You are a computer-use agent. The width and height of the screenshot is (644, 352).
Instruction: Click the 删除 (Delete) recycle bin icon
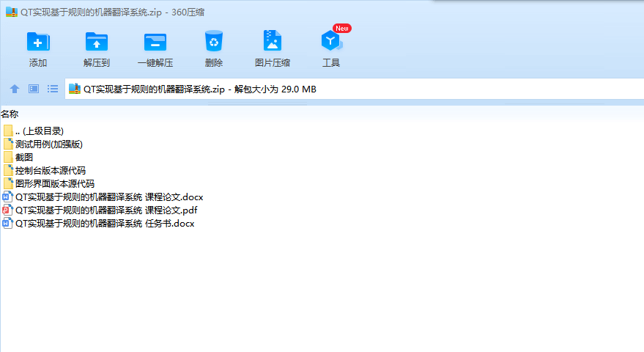coord(214,41)
